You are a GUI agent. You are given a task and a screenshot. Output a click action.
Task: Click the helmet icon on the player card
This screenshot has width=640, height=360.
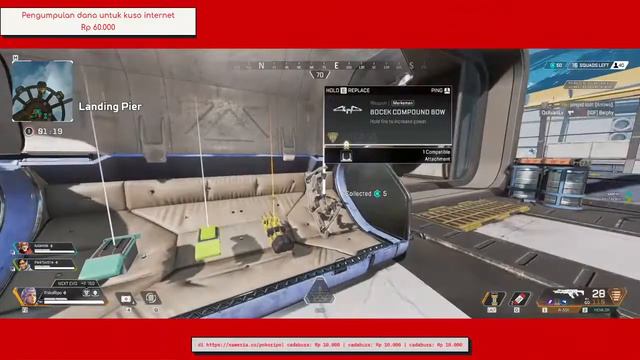click(x=86, y=293)
